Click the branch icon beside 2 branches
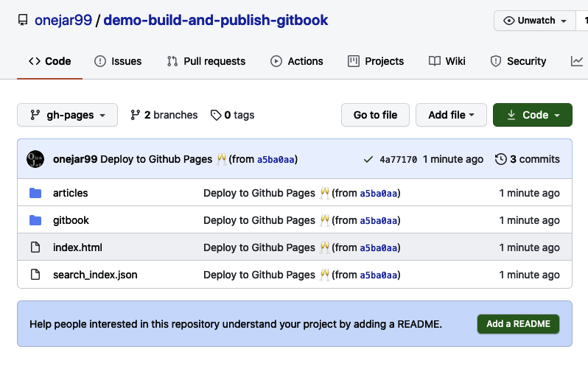Viewport: 588px width, 380px height. [x=135, y=115]
